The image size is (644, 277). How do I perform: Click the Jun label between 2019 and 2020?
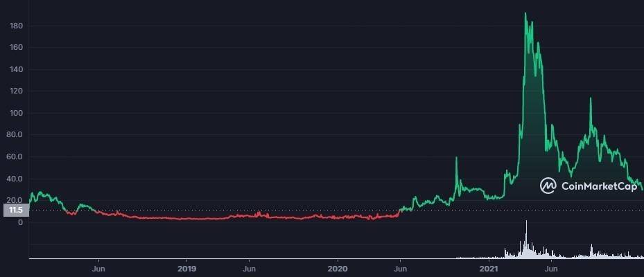[249, 269]
